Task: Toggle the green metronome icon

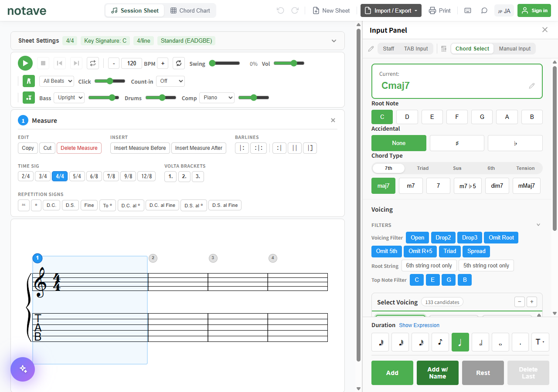Action: pyautogui.click(x=29, y=81)
